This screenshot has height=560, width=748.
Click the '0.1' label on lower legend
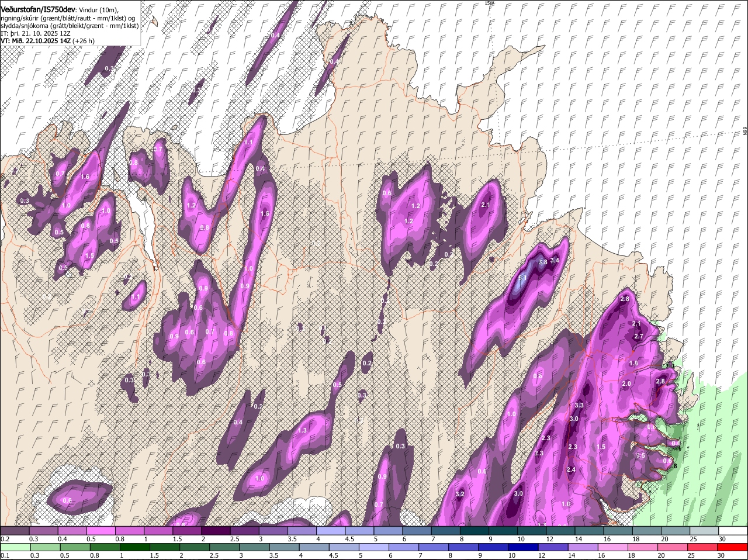click(x=5, y=555)
